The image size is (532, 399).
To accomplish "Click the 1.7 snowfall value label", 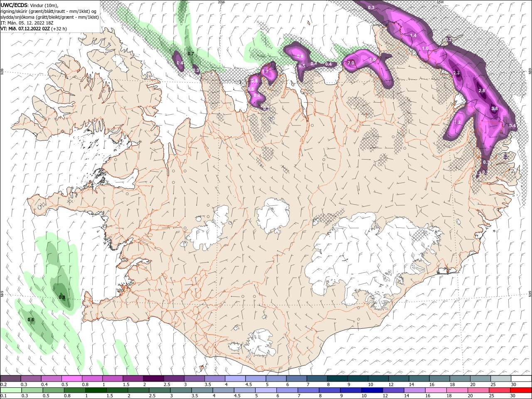I will coord(266,71).
